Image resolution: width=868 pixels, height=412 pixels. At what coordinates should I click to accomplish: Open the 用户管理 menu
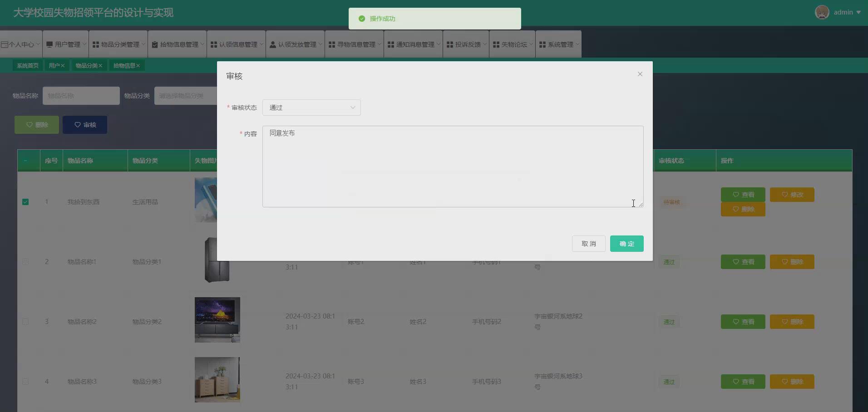(65, 44)
